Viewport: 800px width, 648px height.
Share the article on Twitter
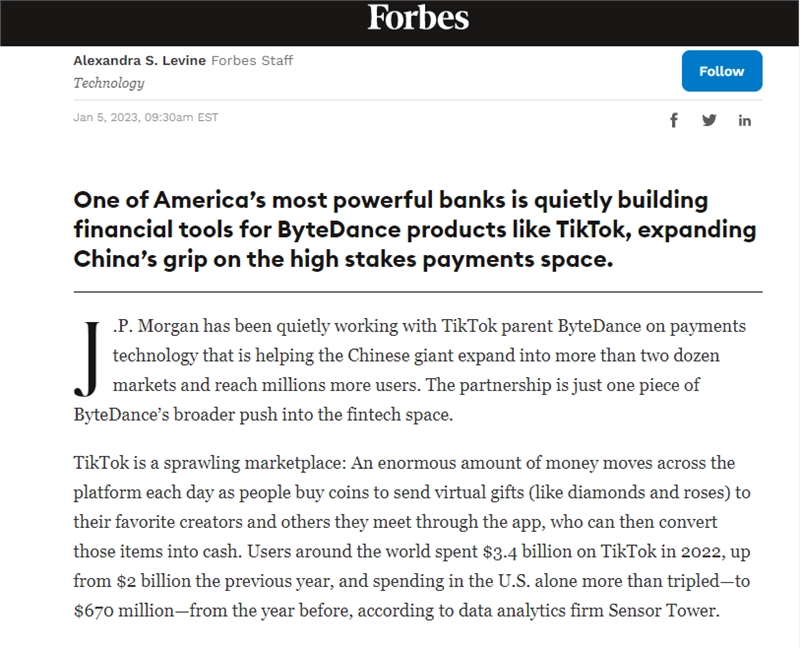coord(709,120)
